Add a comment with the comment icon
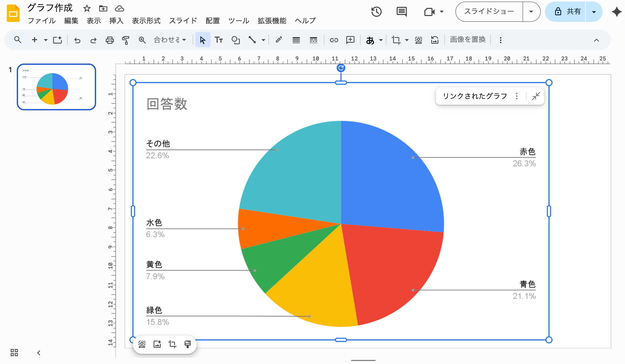 [350, 40]
